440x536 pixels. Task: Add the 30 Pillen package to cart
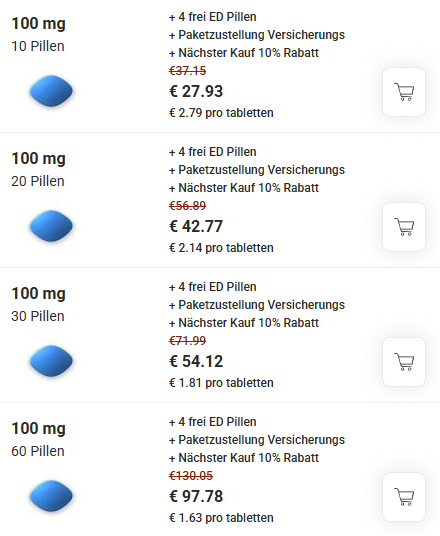click(404, 362)
